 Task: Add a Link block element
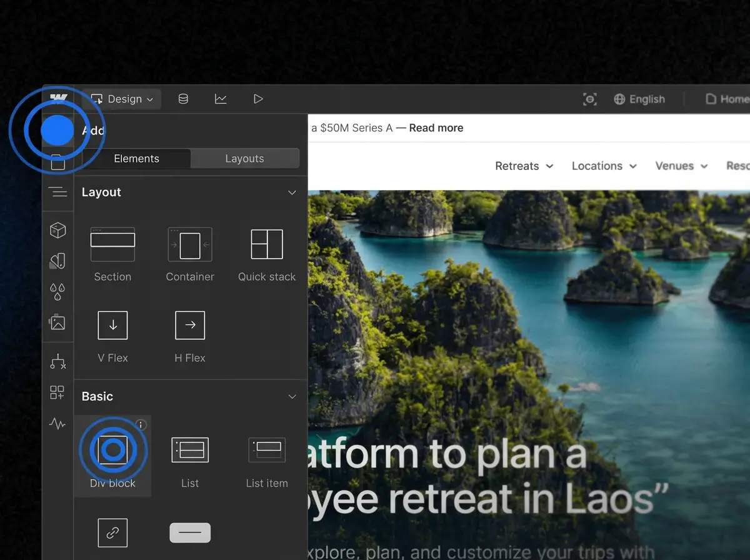(x=112, y=533)
